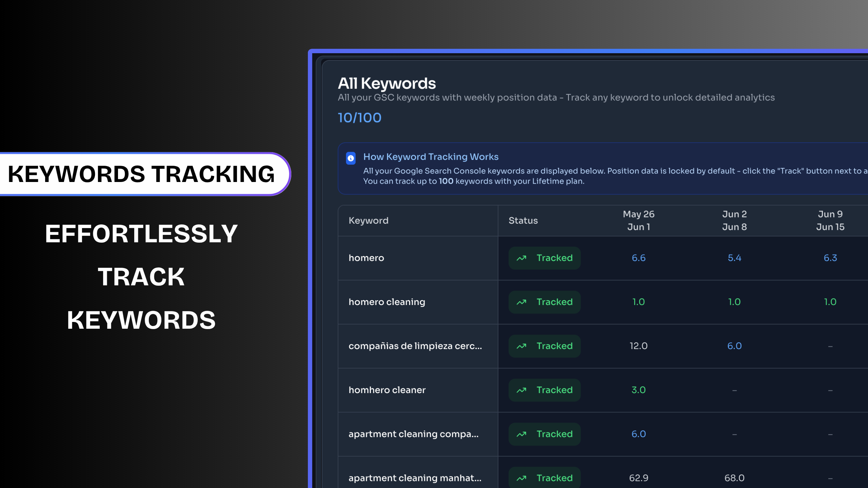Select the apartment cleaning compa... keyword
This screenshot has width=868, height=488.
tap(413, 434)
